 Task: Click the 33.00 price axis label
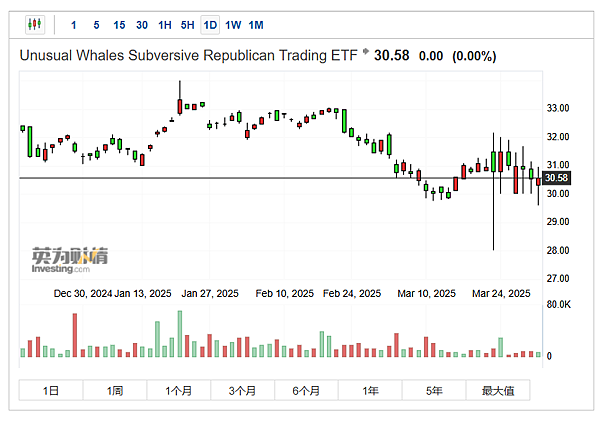[558, 108]
